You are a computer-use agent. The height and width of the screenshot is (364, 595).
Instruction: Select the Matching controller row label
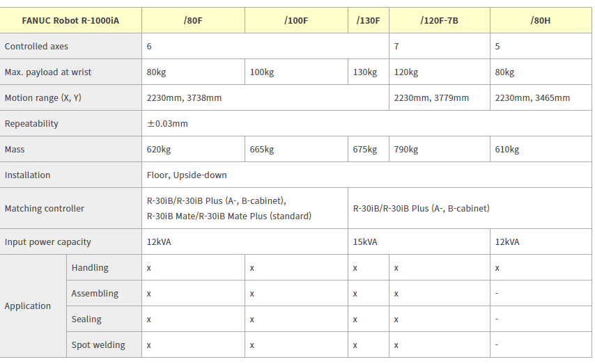45,209
